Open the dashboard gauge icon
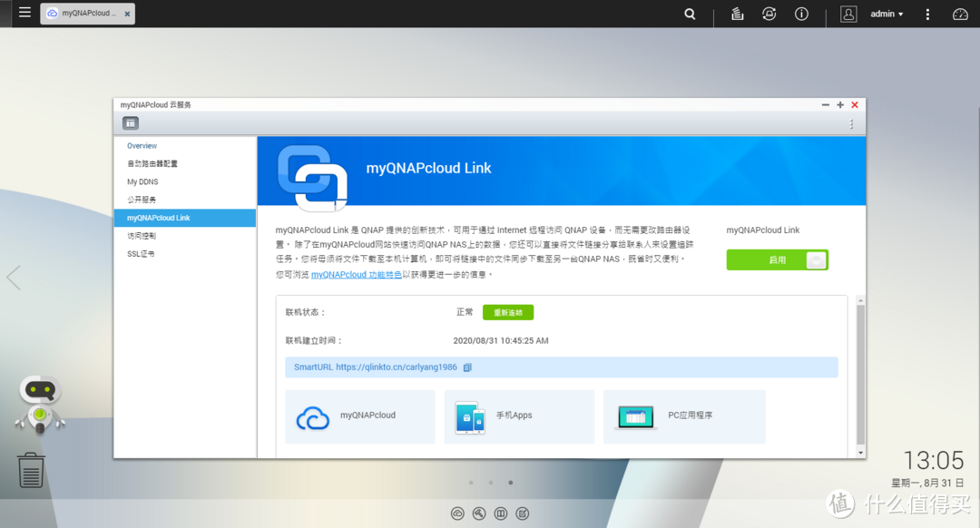The width and height of the screenshot is (980, 528). (x=960, y=14)
